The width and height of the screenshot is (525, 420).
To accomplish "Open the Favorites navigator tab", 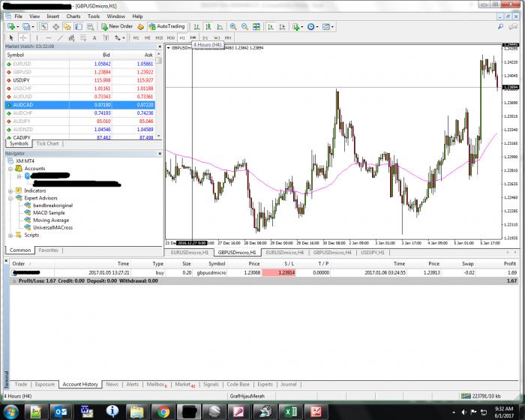I will (49, 250).
